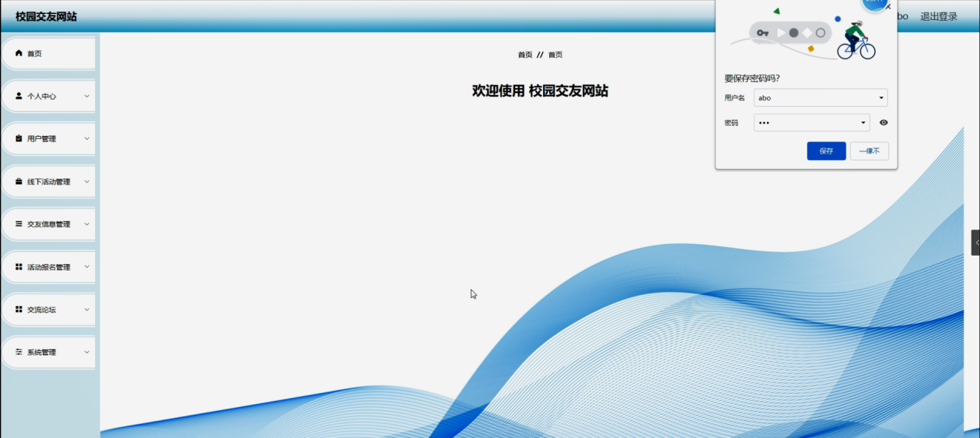The image size is (980, 438).
Task: Open the 密码 dropdown arrow
Action: point(863,123)
